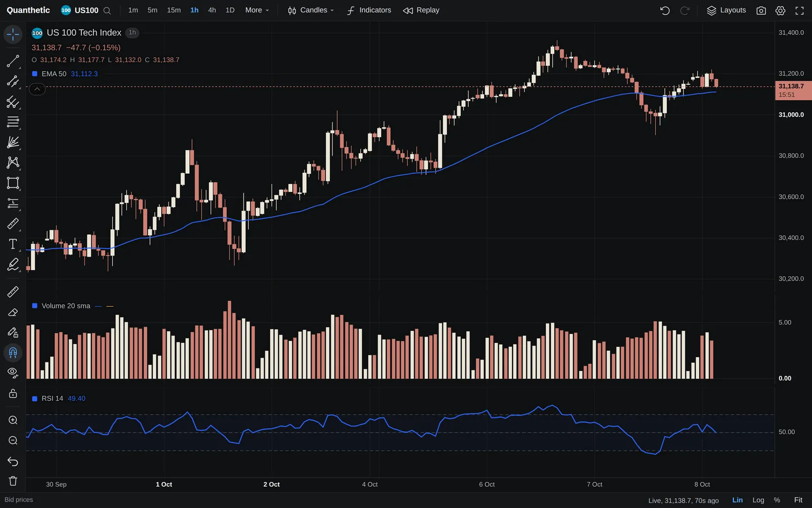The width and height of the screenshot is (812, 508).
Task: Toggle hide all drawings eye icon
Action: pos(13,373)
